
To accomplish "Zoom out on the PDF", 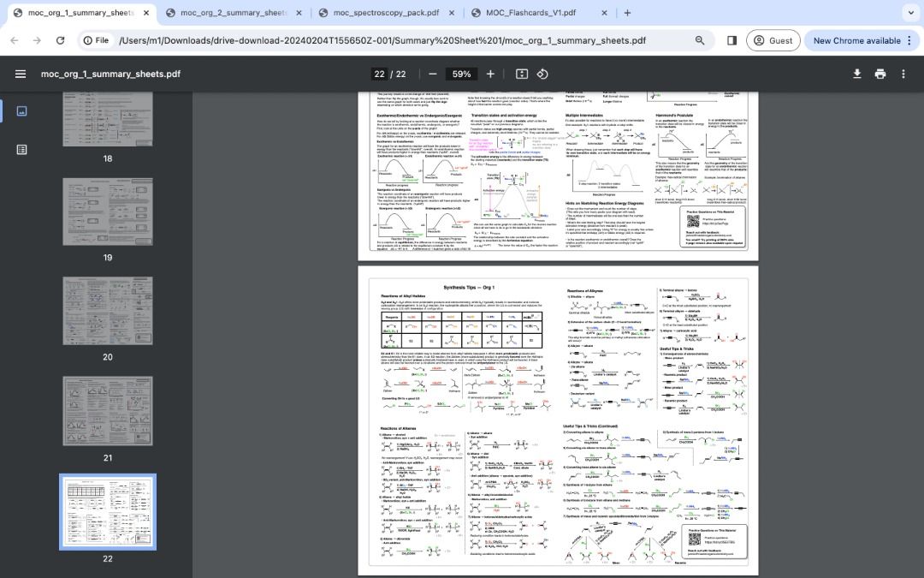I will click(x=433, y=74).
